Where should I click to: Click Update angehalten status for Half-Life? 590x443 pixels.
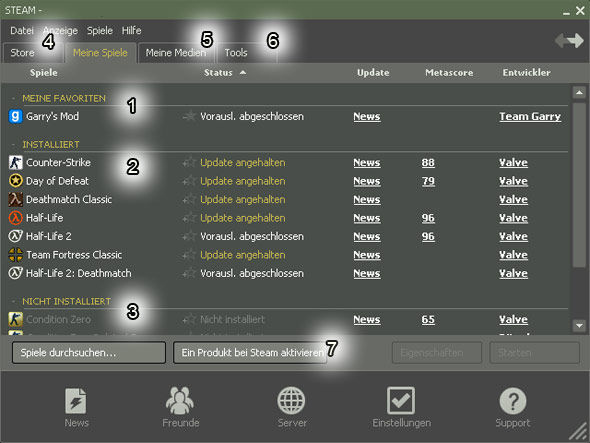[x=243, y=218]
